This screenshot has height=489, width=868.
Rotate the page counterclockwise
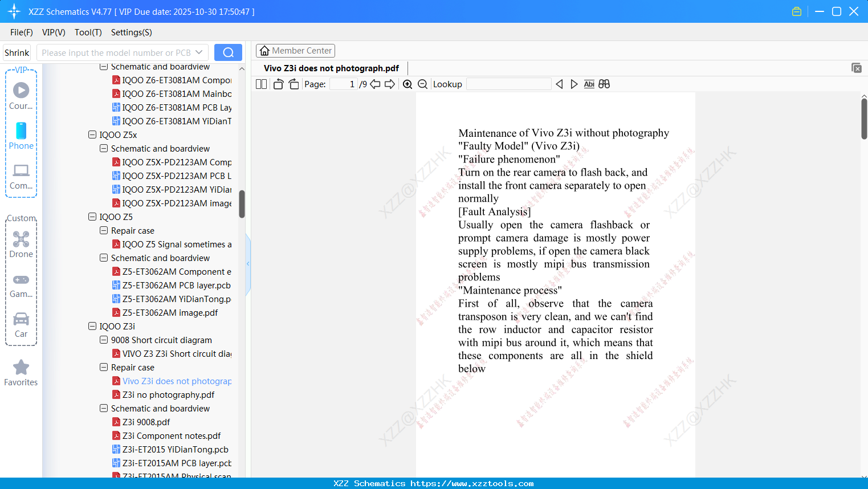point(278,84)
